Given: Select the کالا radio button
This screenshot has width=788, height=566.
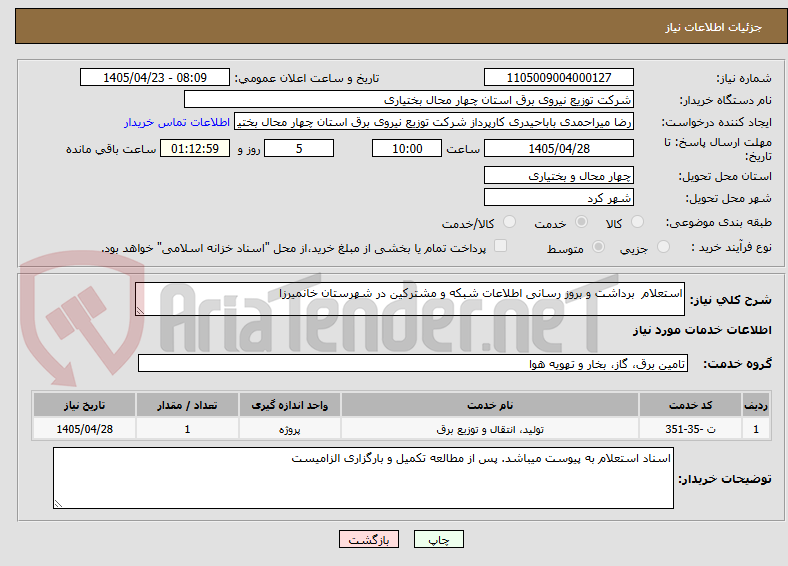Looking at the screenshot, I should coord(637,222).
